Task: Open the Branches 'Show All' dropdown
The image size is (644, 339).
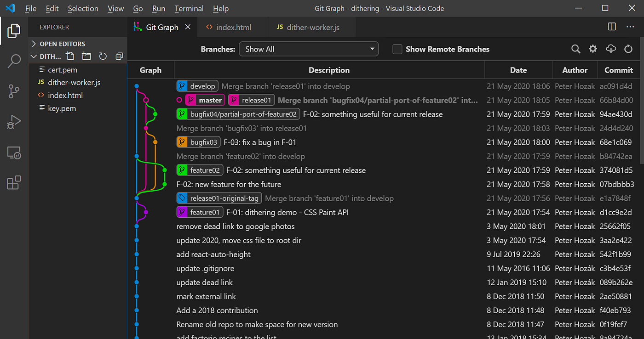Action: [x=309, y=49]
